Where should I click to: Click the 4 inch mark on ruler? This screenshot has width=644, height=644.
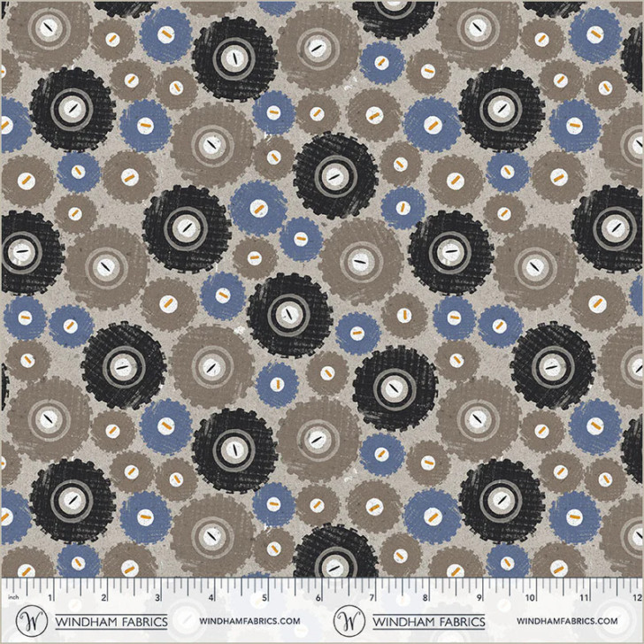click(x=211, y=595)
